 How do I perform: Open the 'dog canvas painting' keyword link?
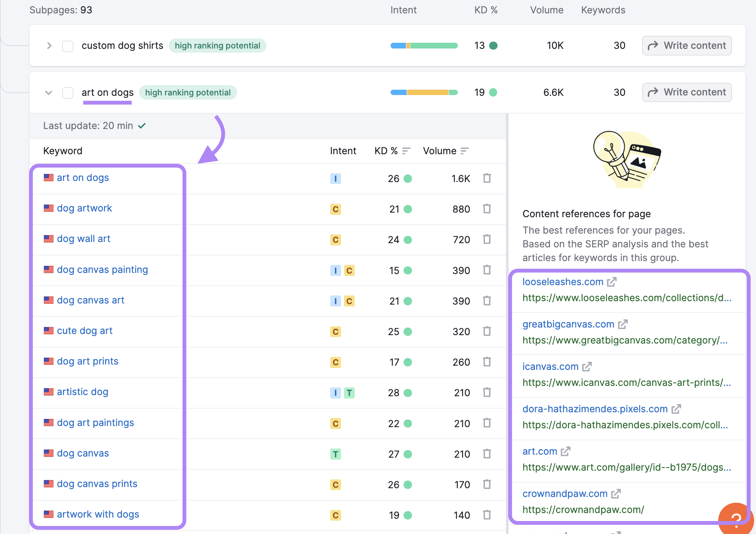pos(102,270)
